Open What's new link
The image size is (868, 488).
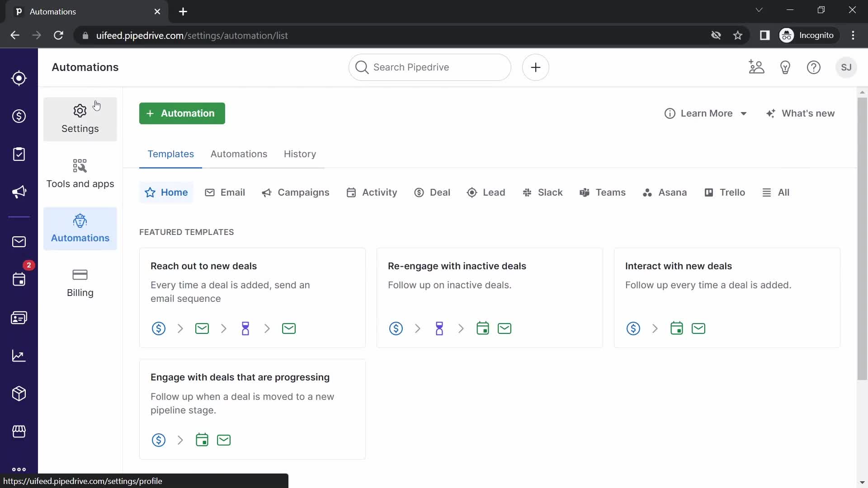click(x=800, y=113)
